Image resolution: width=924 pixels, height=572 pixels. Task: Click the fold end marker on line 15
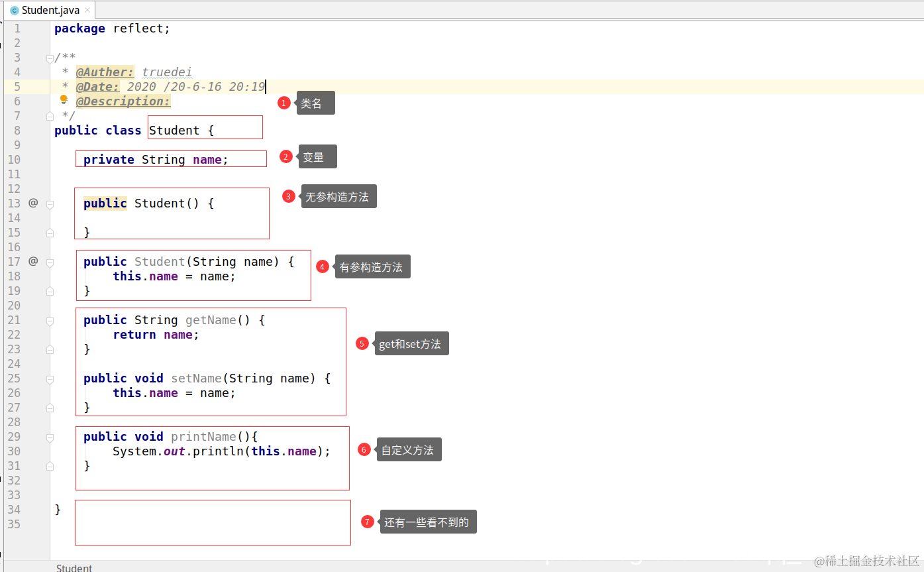[50, 233]
